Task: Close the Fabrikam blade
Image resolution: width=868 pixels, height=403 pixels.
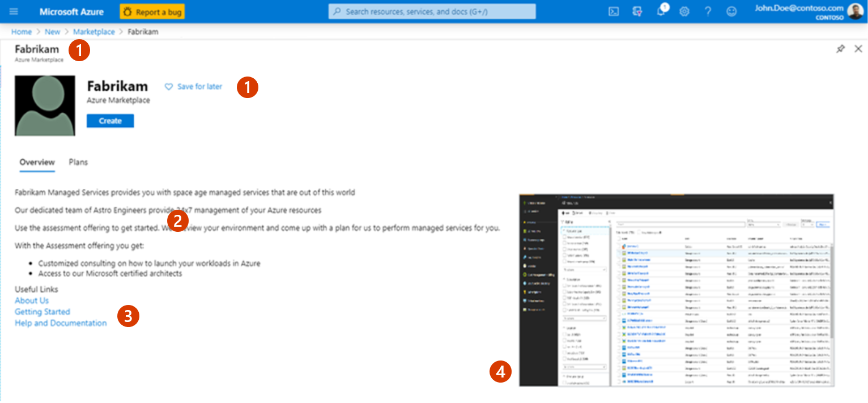Action: [858, 49]
